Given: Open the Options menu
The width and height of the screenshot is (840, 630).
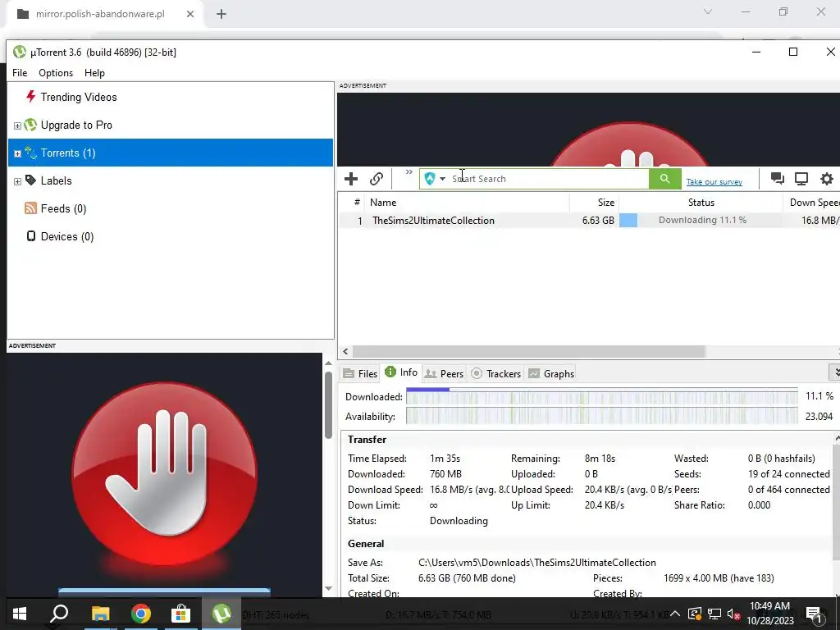Looking at the screenshot, I should click(x=56, y=73).
